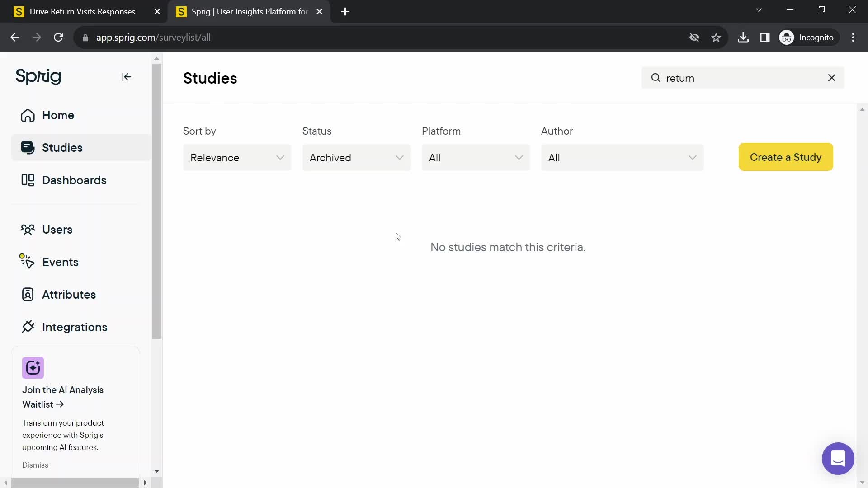Collapse the left sidebar navigation

click(x=126, y=76)
